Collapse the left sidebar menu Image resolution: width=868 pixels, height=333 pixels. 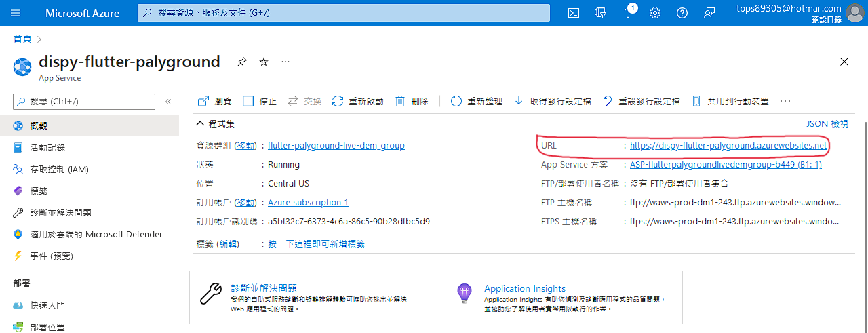tap(168, 102)
